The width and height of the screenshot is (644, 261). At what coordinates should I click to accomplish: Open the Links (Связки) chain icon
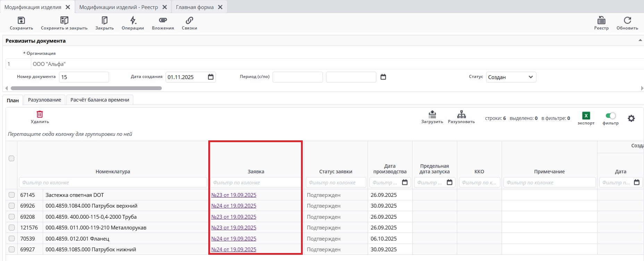[189, 20]
